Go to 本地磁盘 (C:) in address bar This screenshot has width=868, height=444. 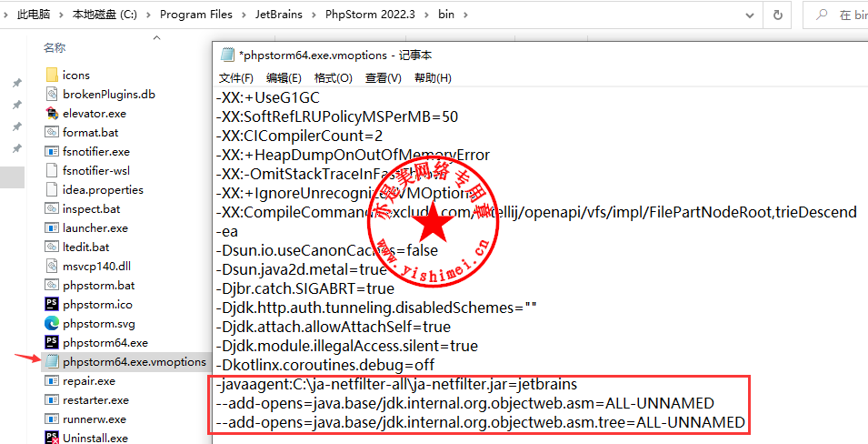coord(105,15)
